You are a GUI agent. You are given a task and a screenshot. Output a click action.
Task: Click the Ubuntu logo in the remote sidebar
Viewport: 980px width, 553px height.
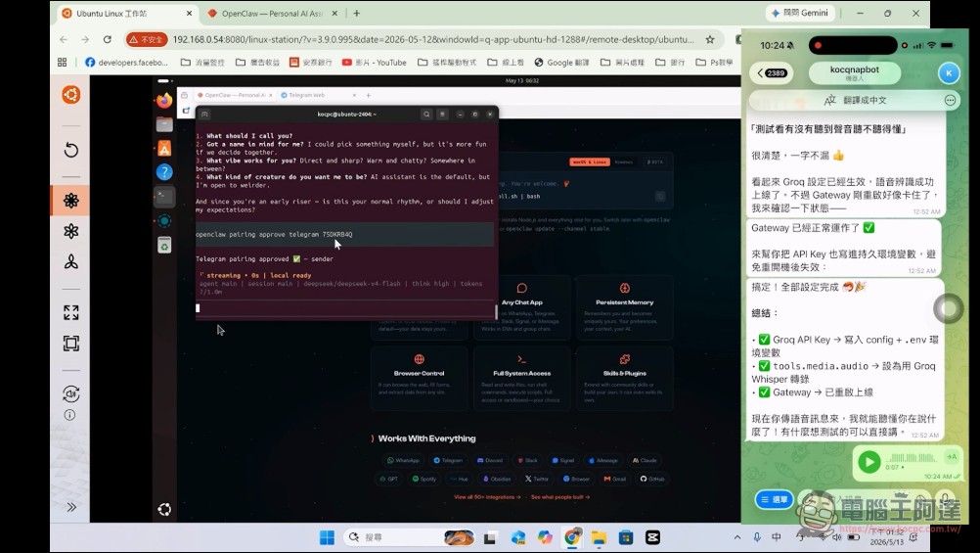pos(70,95)
